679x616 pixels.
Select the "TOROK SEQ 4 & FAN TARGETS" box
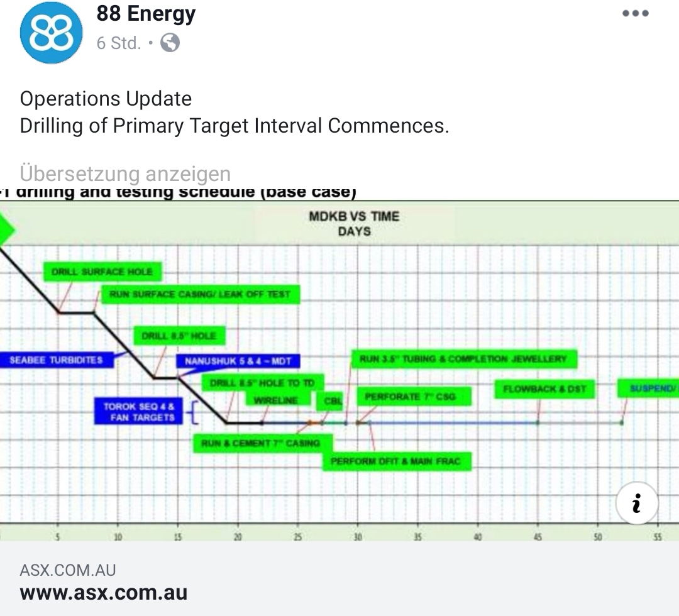tap(138, 412)
